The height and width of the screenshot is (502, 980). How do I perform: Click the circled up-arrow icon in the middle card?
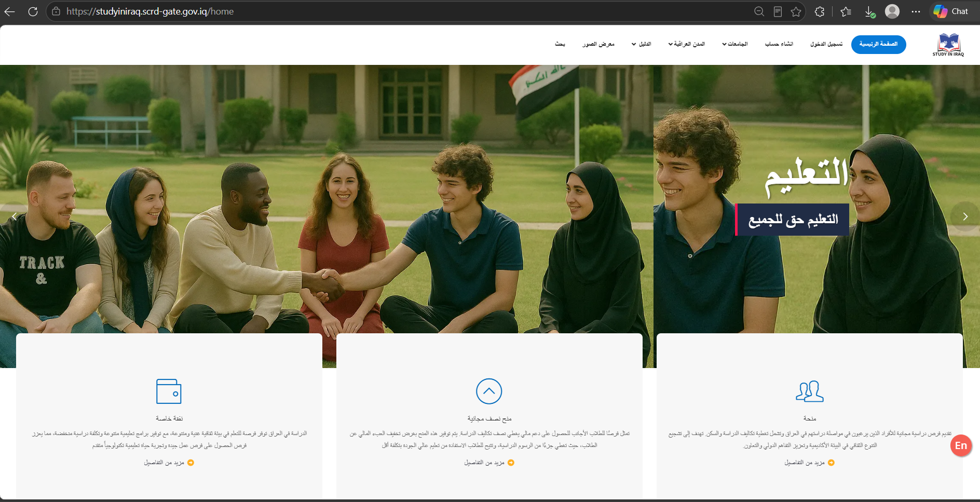489,391
